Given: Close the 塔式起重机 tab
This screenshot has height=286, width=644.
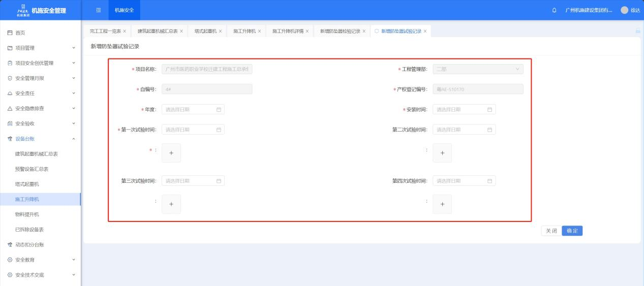Looking at the screenshot, I should click(220, 31).
